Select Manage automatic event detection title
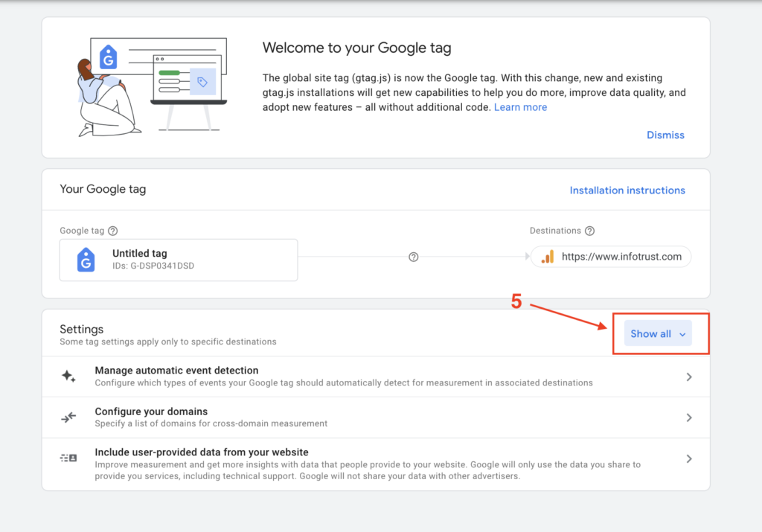Image resolution: width=762 pixels, height=532 pixels. click(x=176, y=371)
